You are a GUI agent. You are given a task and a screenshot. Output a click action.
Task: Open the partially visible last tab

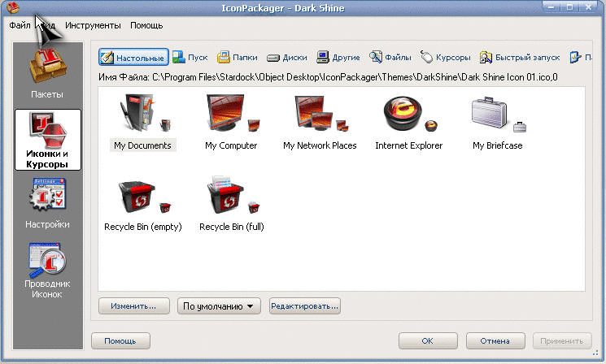click(x=580, y=58)
